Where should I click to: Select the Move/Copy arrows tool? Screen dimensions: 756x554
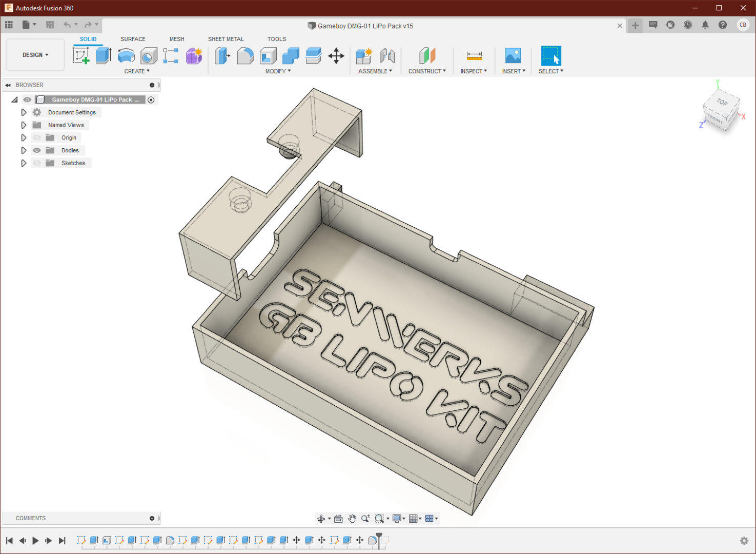click(336, 56)
